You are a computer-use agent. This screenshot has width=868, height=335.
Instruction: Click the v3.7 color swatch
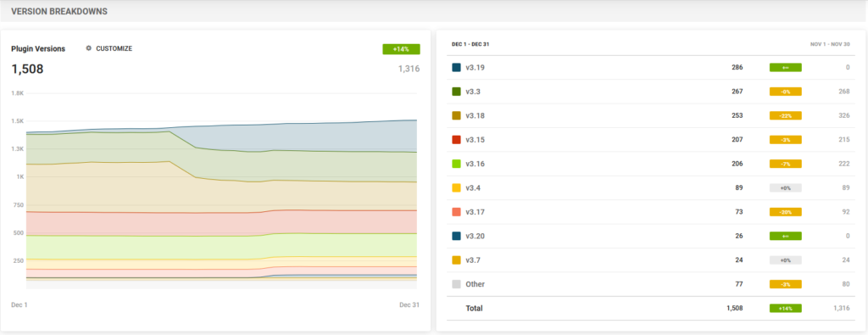[456, 260]
